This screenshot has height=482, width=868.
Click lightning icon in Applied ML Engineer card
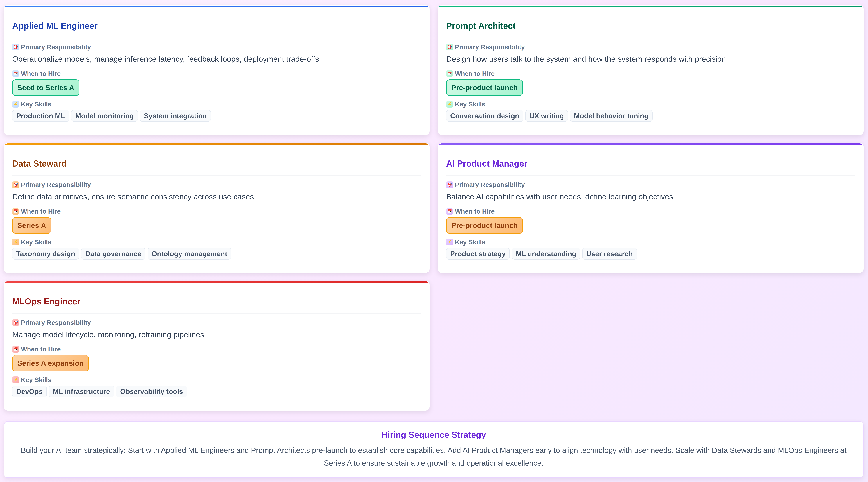[x=15, y=104]
